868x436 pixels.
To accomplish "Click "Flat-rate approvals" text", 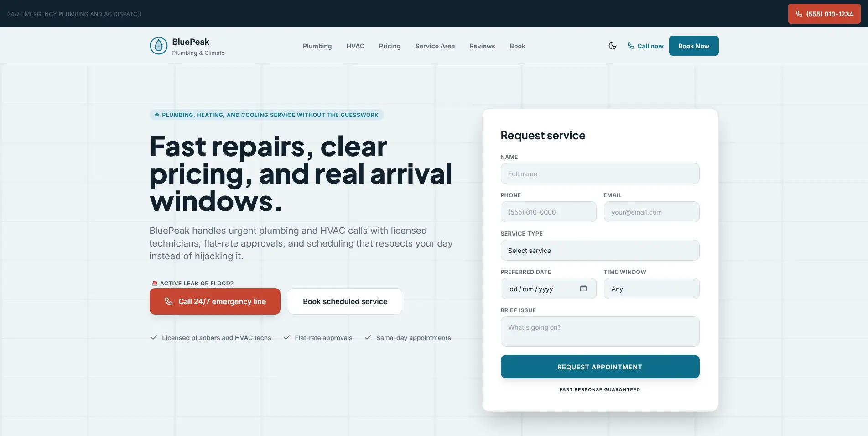I will (x=323, y=338).
